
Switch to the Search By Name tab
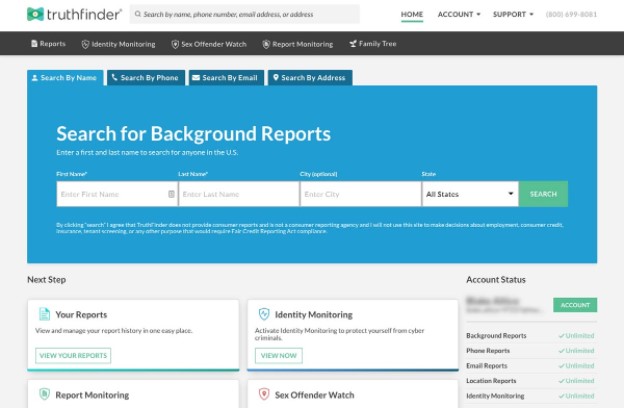coord(65,78)
